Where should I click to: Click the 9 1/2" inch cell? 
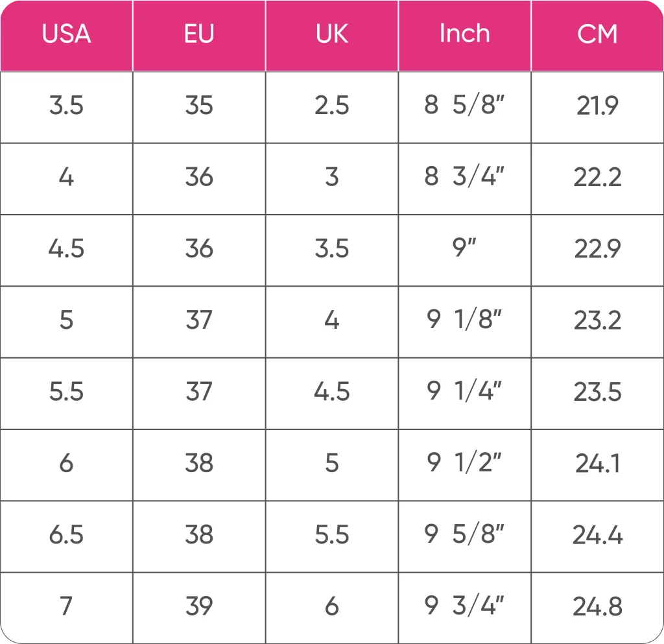(x=464, y=463)
